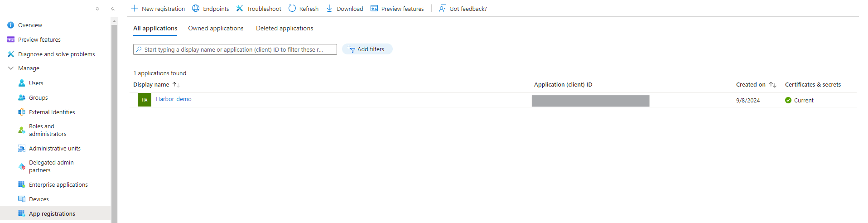
Task: Click Diagnose and solve problems wrench icon
Action: (x=11, y=54)
